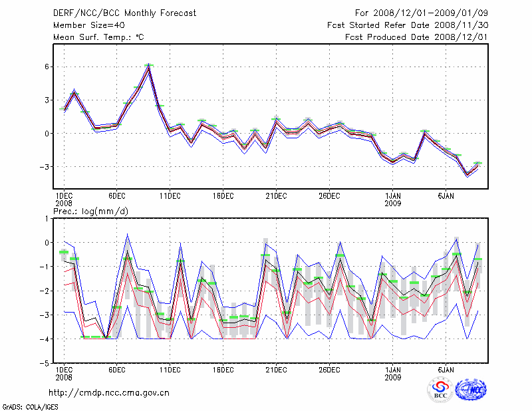Click 21DEC on the precipitation chart axis
532x411 pixels.
point(276,369)
